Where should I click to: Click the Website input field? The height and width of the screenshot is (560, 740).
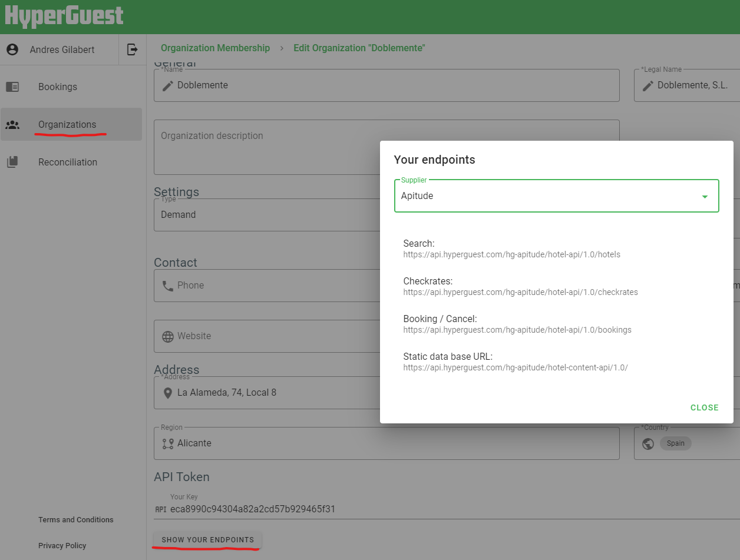coord(267,336)
